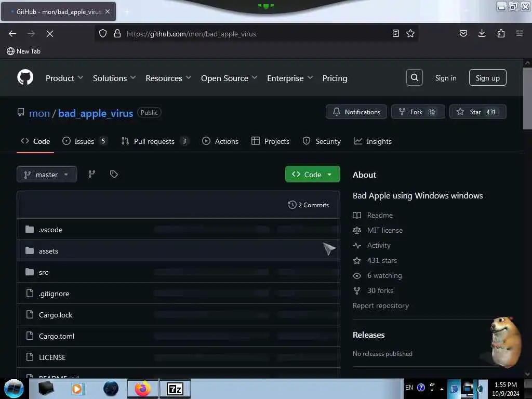Switch to the Actions tab
The height and width of the screenshot is (399, 532).
click(220, 141)
